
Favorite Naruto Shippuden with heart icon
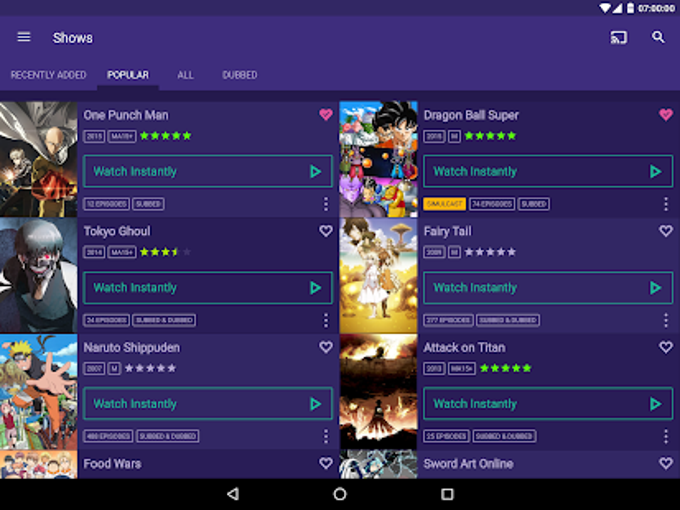pos(326,347)
